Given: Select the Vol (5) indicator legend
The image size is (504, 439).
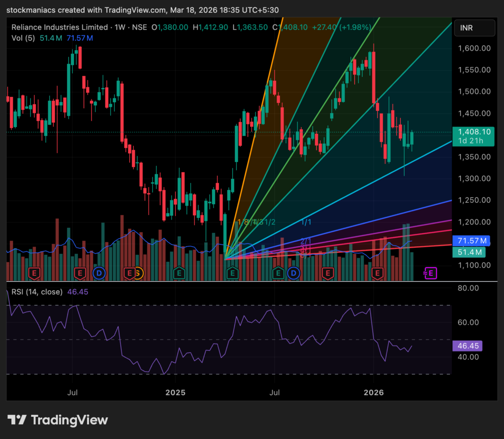Looking at the screenshot, I should pyautogui.click(x=24, y=37).
